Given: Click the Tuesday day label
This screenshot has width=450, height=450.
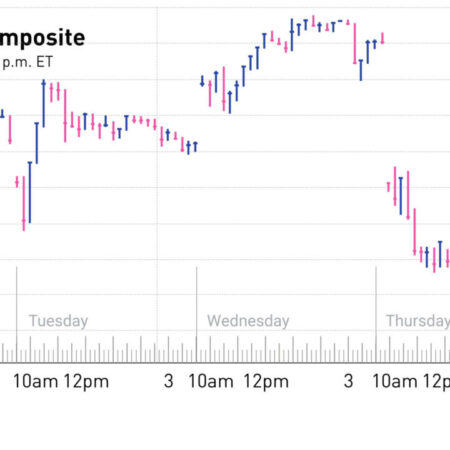Looking at the screenshot, I should [59, 321].
